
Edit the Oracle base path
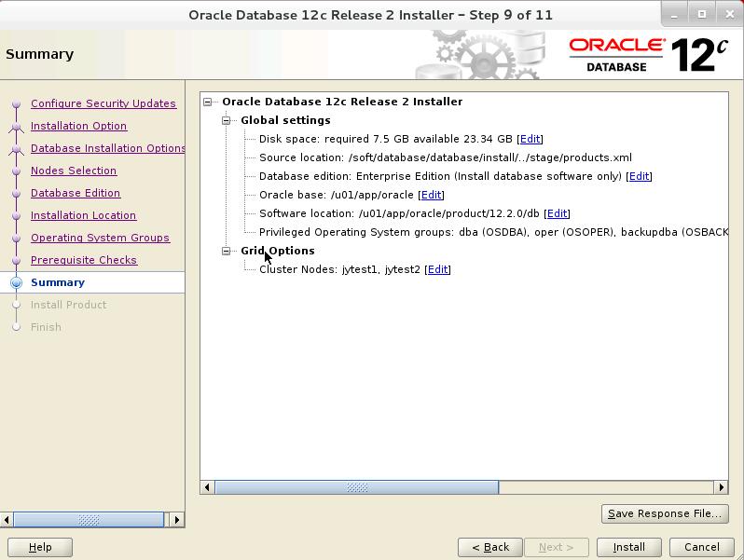pyautogui.click(x=432, y=195)
